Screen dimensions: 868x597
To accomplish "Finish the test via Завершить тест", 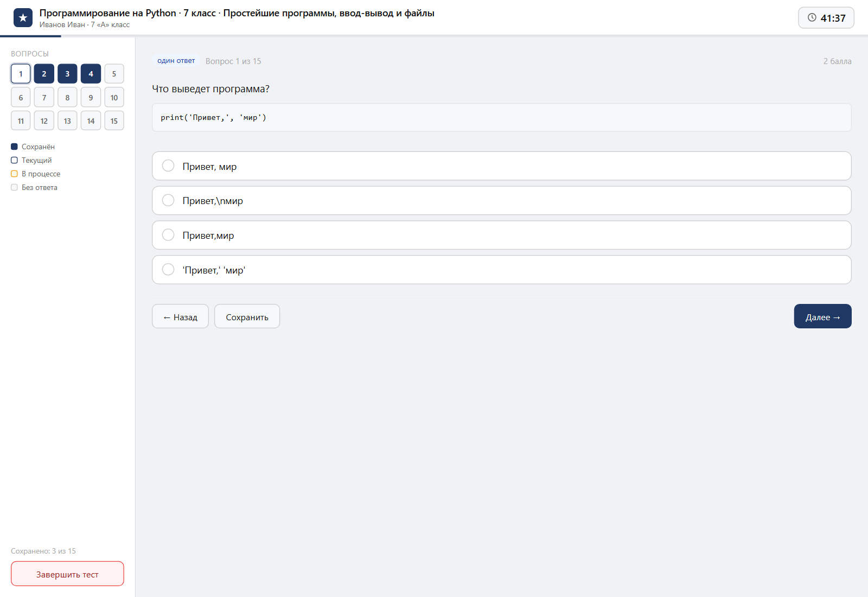I will tap(67, 574).
